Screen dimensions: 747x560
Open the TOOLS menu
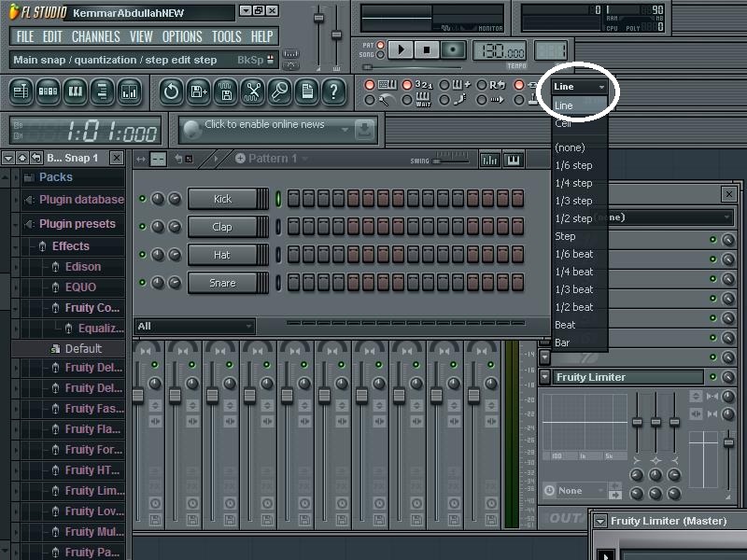coord(226,36)
